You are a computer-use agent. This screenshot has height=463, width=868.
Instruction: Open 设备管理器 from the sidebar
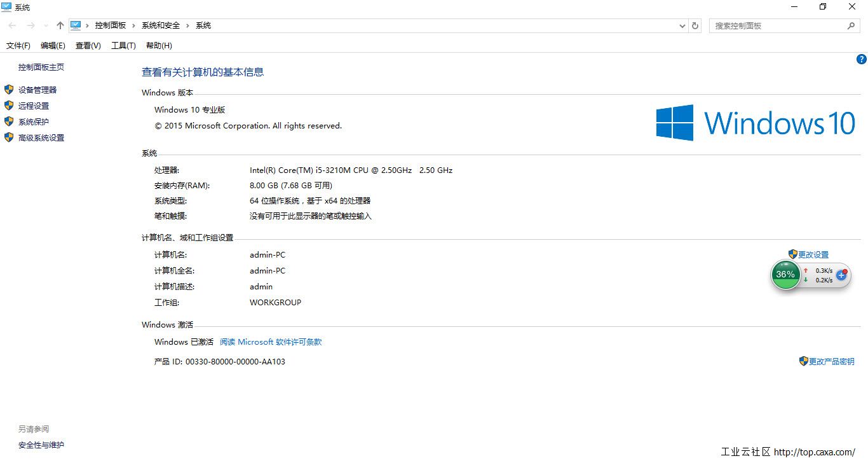(x=37, y=90)
